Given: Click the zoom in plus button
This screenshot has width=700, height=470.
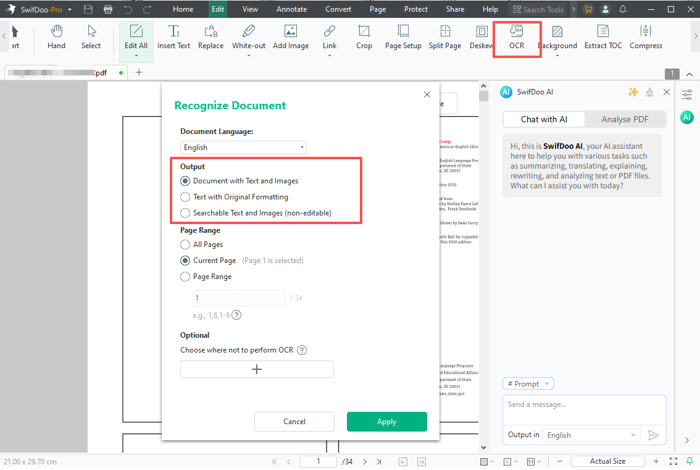Looking at the screenshot, I should 656,461.
